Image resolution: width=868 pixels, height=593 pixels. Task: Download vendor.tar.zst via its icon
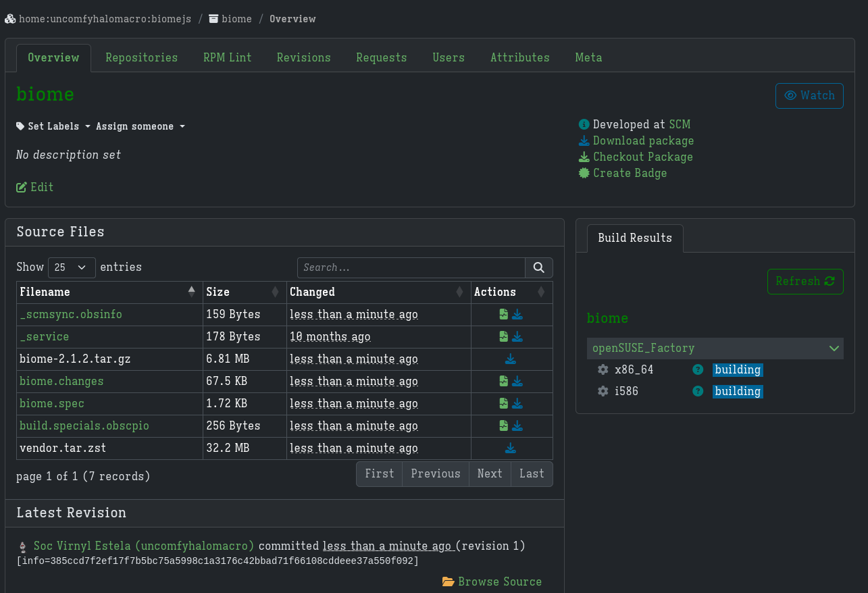click(x=511, y=448)
